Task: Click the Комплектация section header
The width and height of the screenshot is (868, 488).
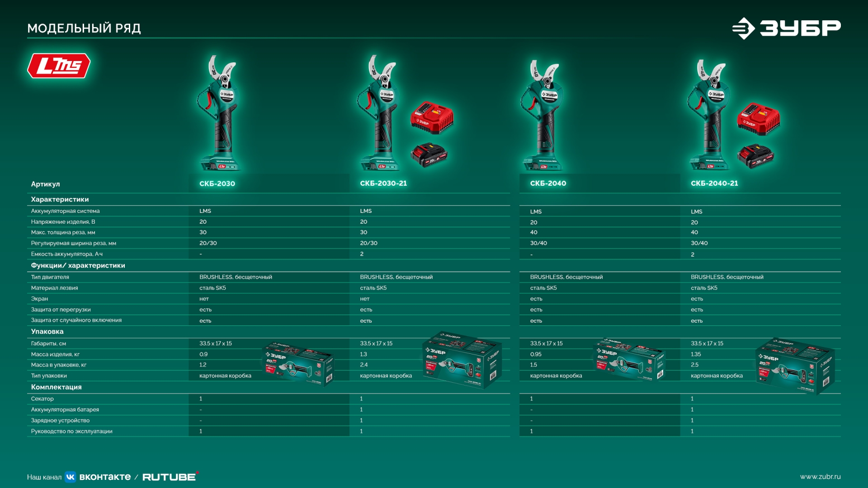Action: pyautogui.click(x=56, y=387)
